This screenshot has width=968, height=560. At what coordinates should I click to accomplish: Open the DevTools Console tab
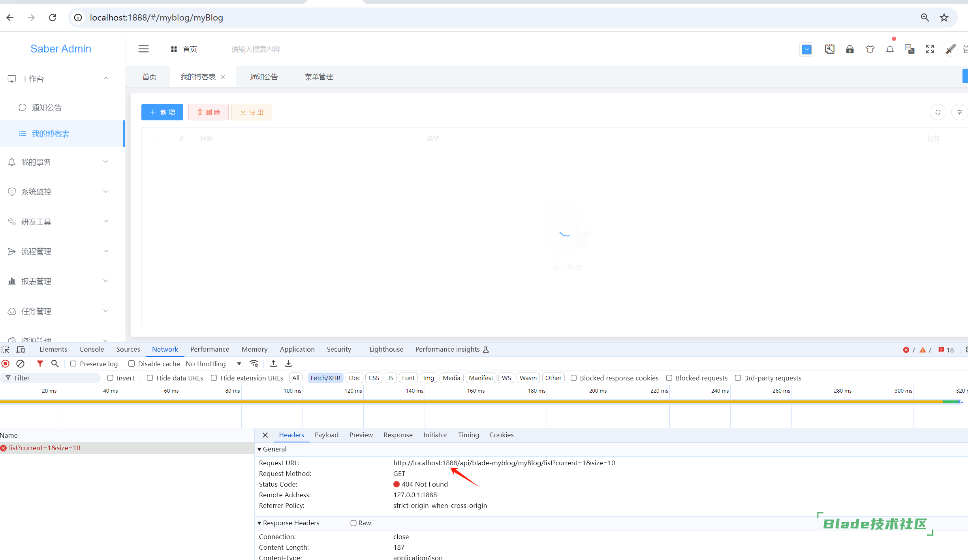pyautogui.click(x=92, y=349)
